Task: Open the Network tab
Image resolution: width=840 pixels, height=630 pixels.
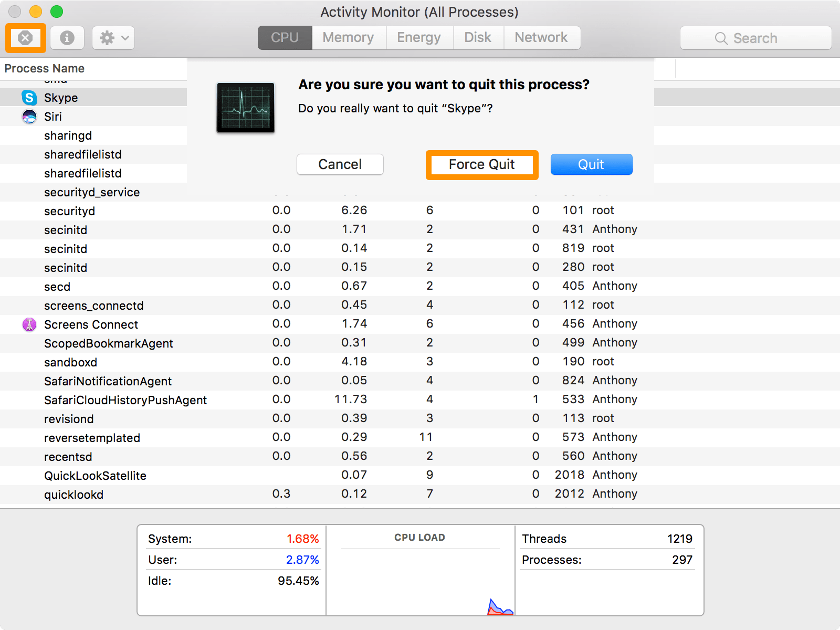Action: (x=541, y=37)
